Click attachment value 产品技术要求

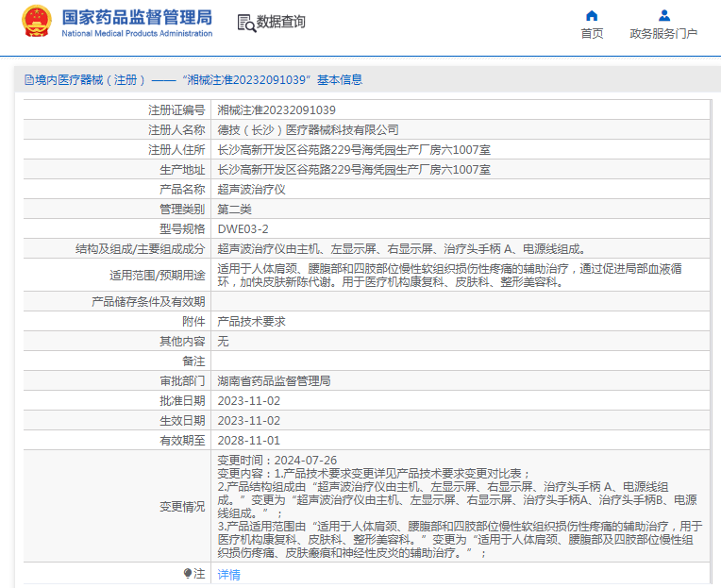coord(251,321)
